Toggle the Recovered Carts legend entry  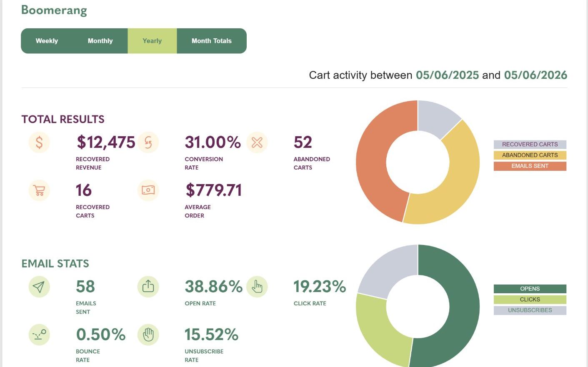[530, 145]
